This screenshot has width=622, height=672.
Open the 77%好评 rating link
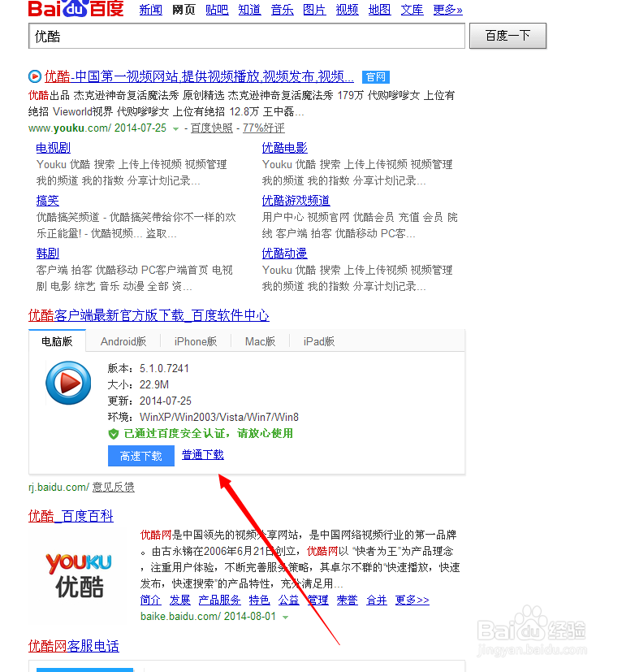click(x=263, y=128)
